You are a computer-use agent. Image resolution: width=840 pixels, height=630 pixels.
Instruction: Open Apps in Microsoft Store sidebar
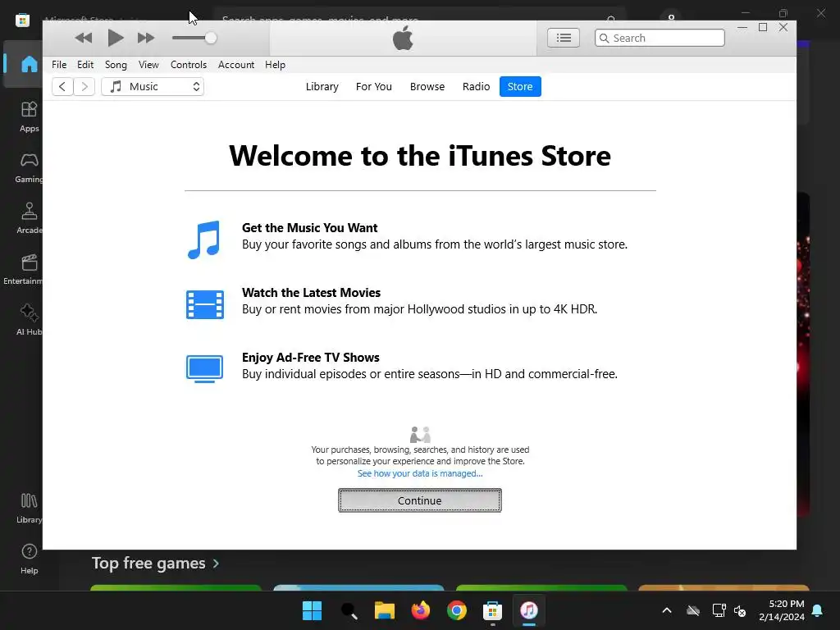point(29,116)
